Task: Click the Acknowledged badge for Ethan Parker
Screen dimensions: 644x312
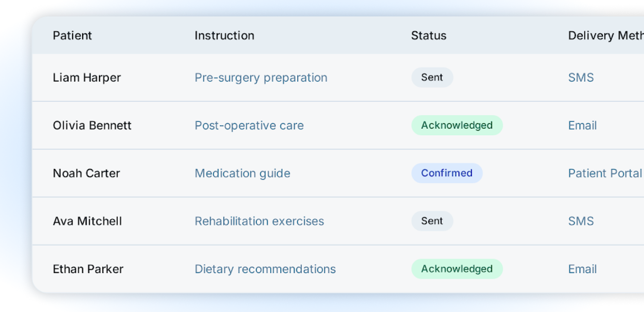Action: [x=456, y=269]
